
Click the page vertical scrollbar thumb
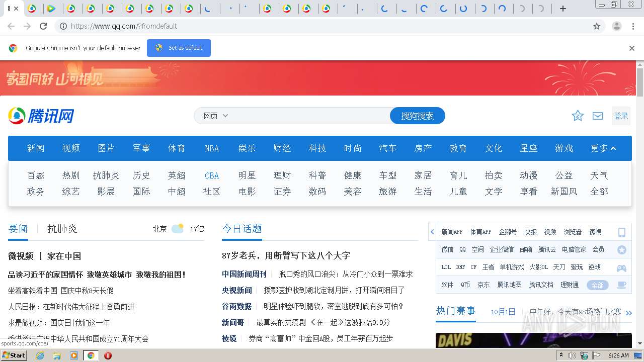click(640, 81)
